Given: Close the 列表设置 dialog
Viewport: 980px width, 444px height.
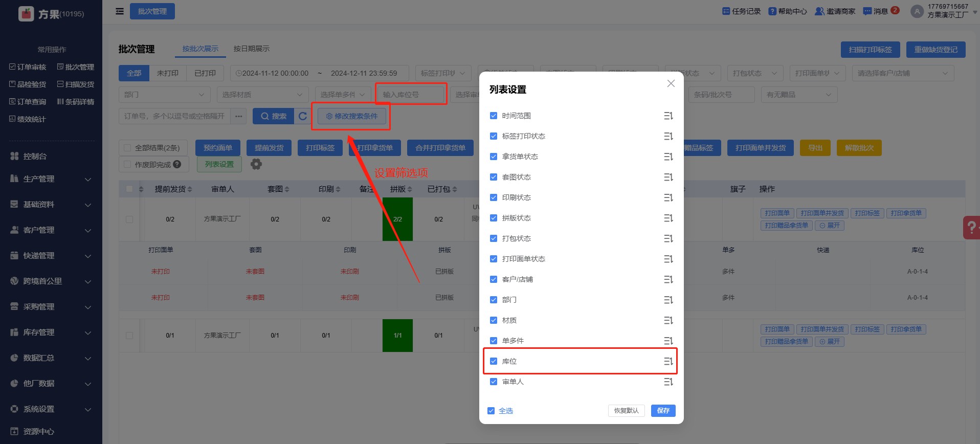Looking at the screenshot, I should click(671, 83).
